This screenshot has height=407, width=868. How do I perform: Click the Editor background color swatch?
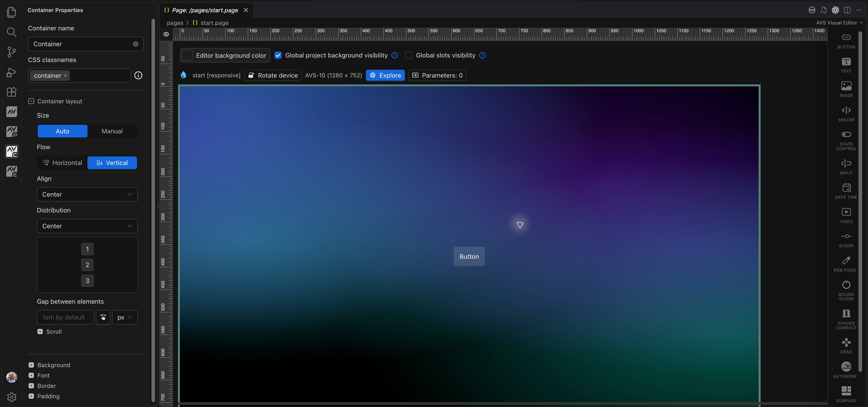click(x=187, y=55)
